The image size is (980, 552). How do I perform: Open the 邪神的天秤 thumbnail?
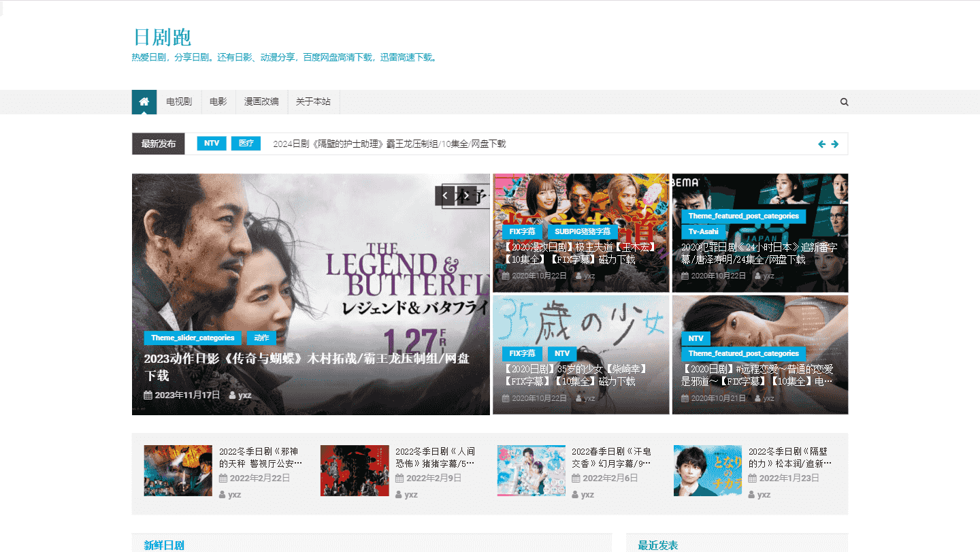[178, 470]
